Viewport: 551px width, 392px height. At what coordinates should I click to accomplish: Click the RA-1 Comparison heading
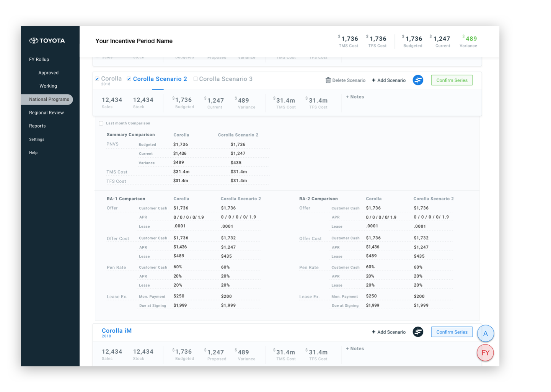tap(126, 199)
